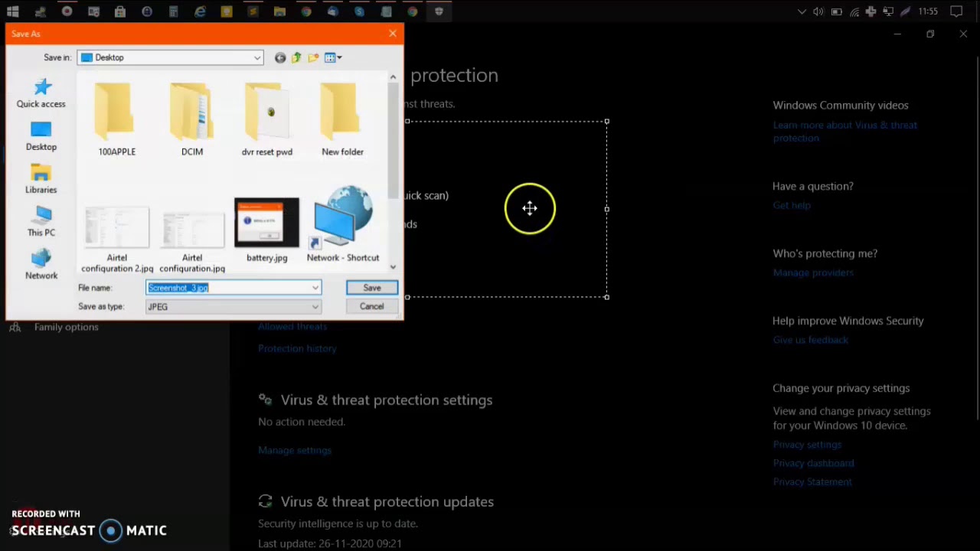Open the File name history dropdown arrow

315,288
